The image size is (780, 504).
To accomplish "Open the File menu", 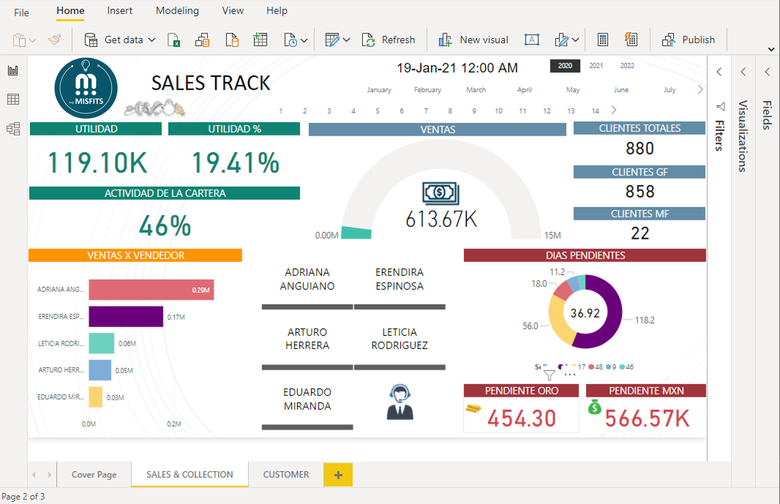I will [21, 12].
